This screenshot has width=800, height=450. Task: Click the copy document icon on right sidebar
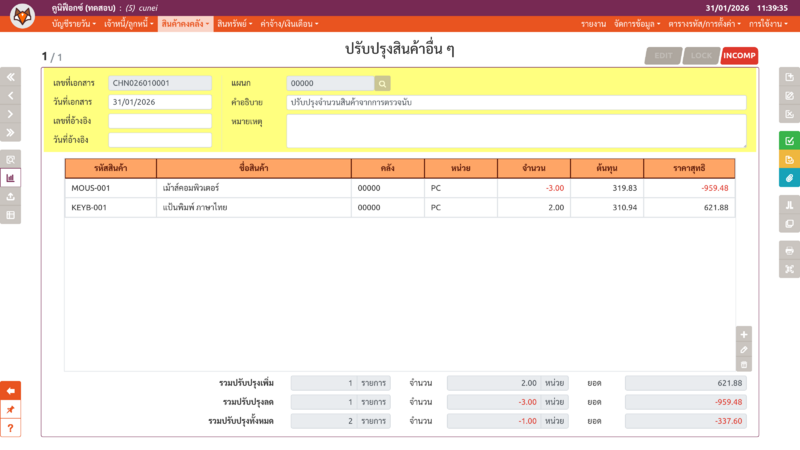789,223
